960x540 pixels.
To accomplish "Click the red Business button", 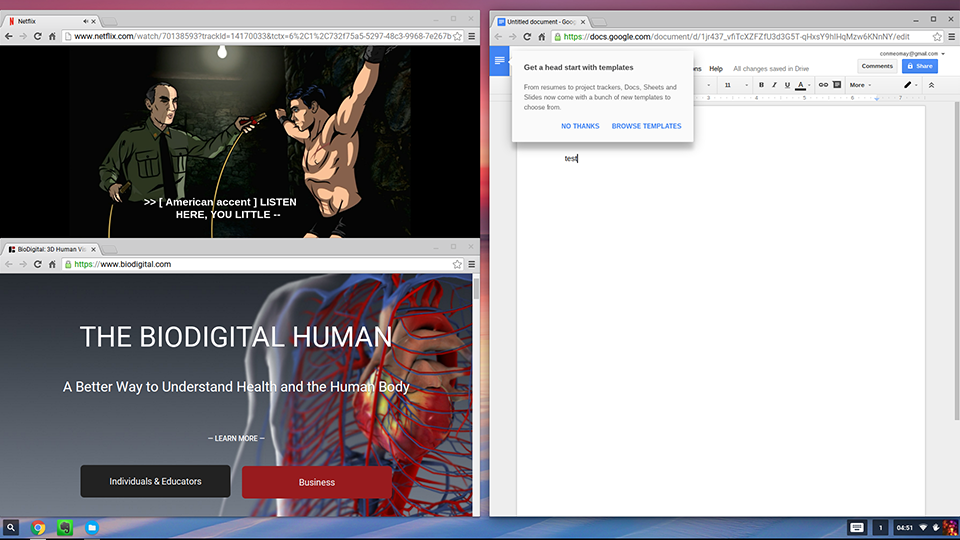I will click(317, 482).
